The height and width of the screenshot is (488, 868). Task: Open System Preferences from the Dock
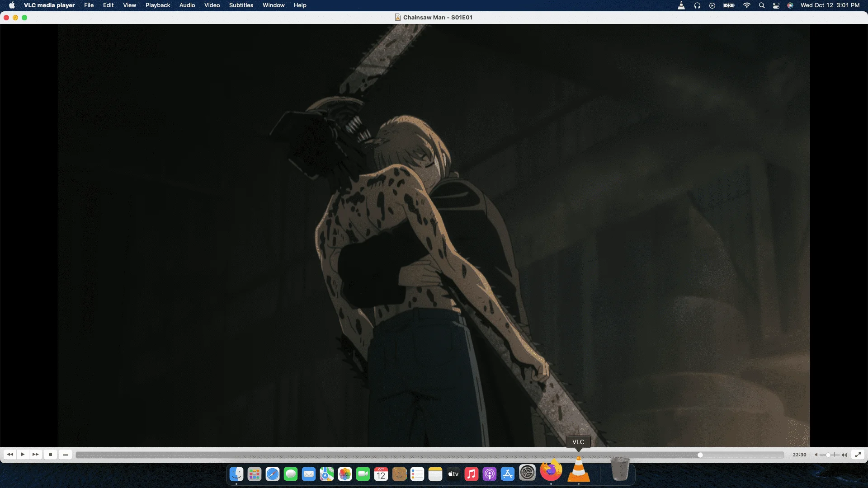527,473
